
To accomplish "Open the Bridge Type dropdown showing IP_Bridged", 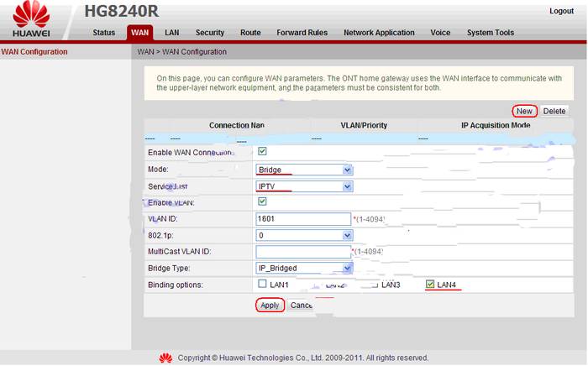I will click(x=304, y=268).
